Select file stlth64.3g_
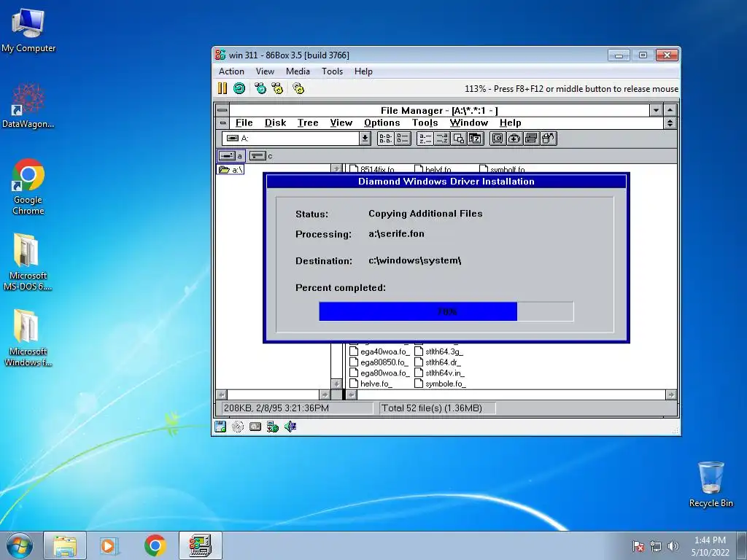Screen dimensions: 747x560 (x=438, y=351)
